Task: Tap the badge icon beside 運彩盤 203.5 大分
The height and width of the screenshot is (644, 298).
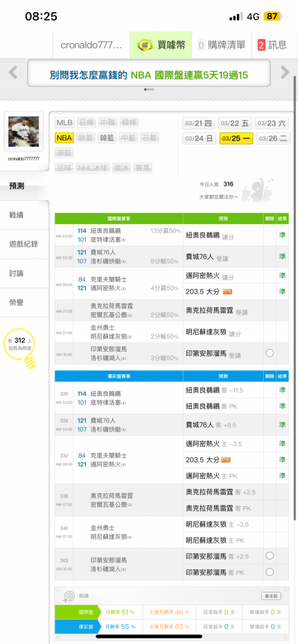Action: pyautogui.click(x=226, y=460)
